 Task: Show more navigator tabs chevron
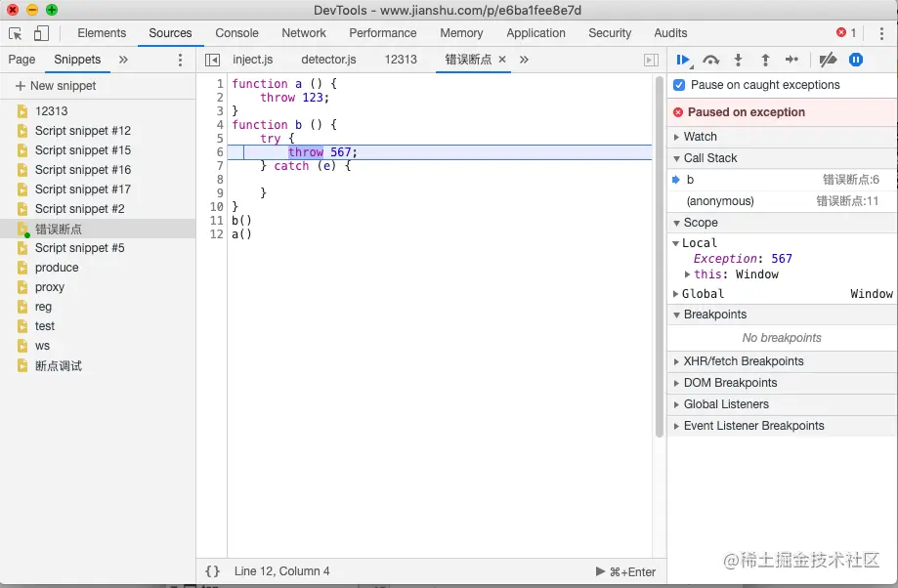[123, 60]
